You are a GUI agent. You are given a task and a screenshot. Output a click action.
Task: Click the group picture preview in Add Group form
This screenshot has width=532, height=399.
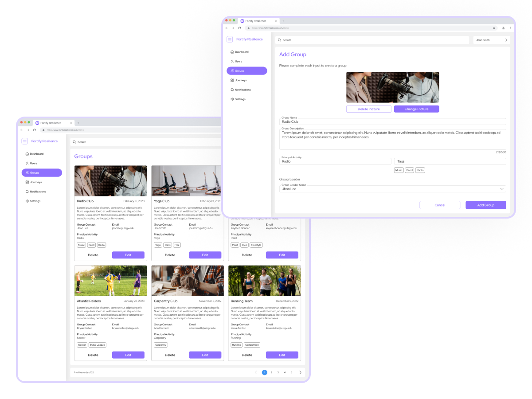point(393,87)
